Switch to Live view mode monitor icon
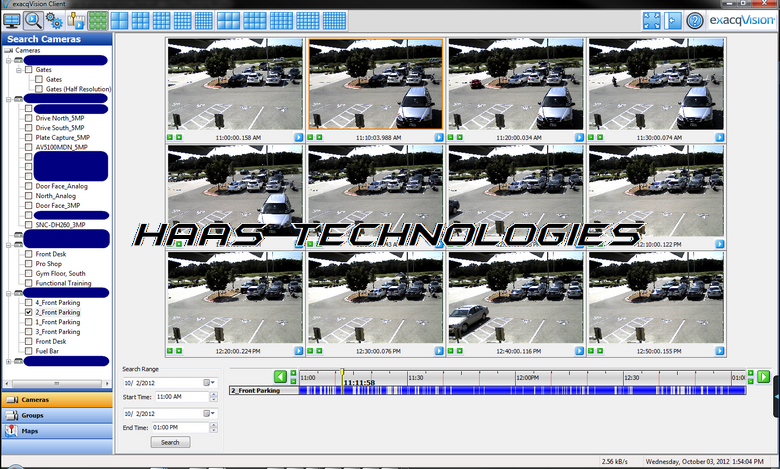The width and height of the screenshot is (780, 469). click(11, 21)
